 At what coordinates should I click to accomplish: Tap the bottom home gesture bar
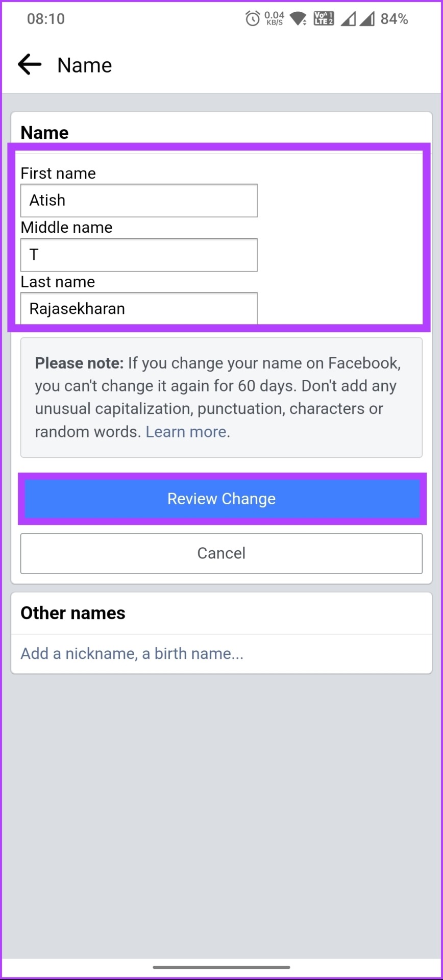[x=222, y=967]
